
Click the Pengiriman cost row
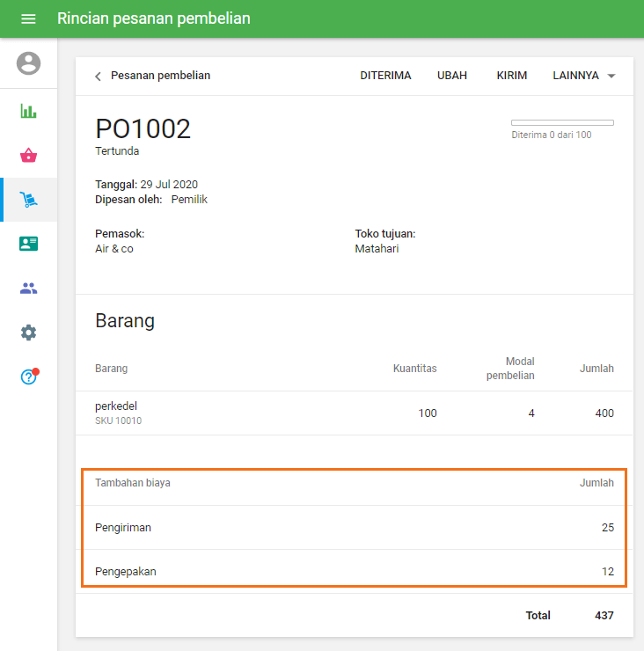[x=354, y=527]
